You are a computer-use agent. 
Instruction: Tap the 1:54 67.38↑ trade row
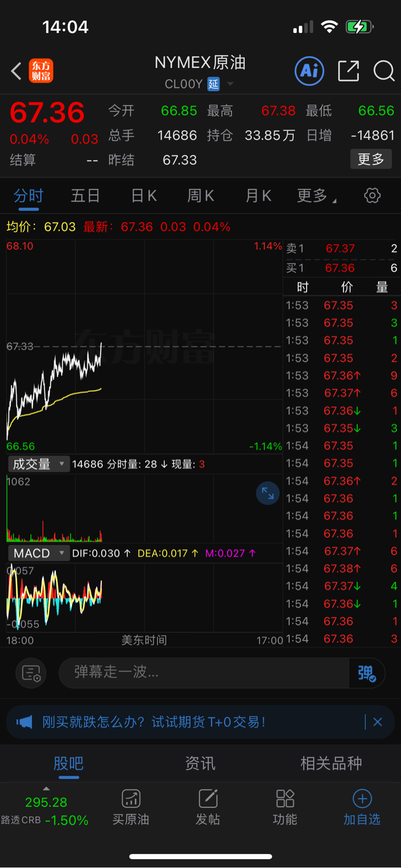[341, 569]
